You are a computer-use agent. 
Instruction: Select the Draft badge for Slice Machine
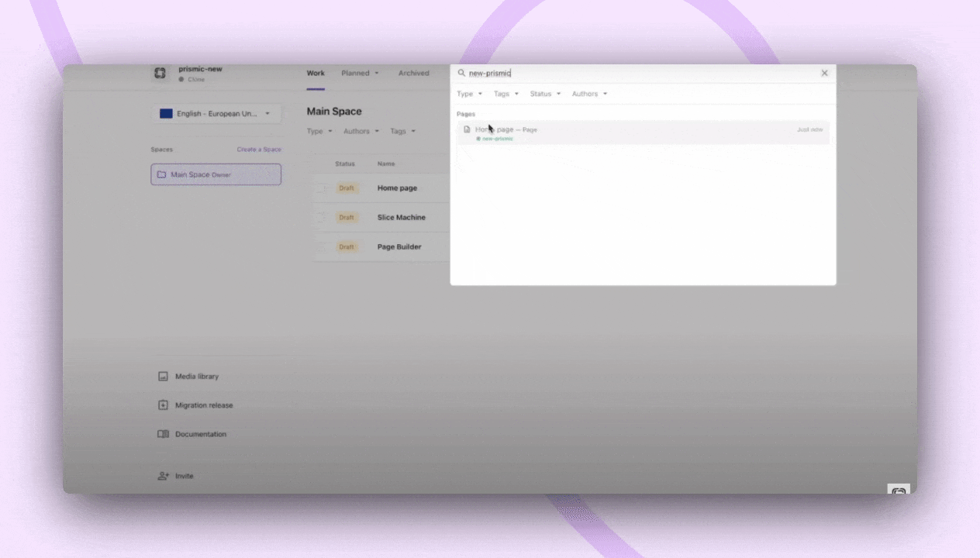click(x=346, y=217)
